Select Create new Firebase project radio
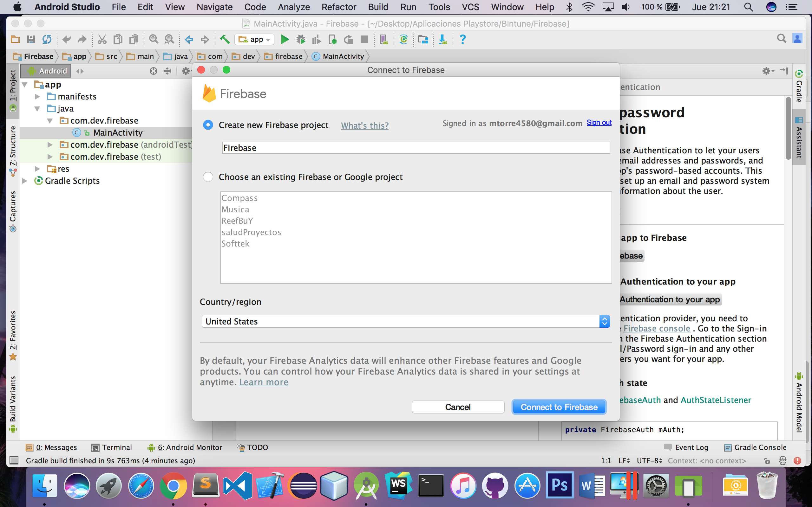 click(x=208, y=125)
